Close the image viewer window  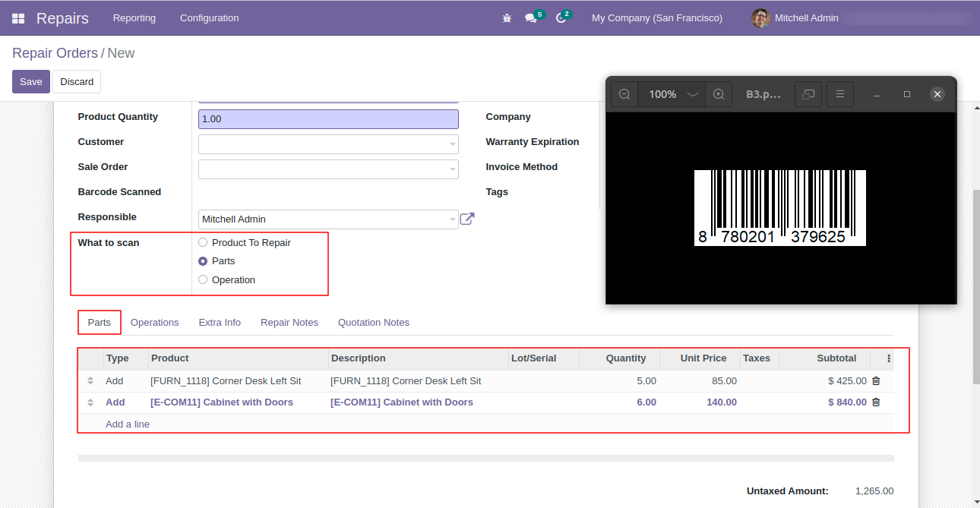(937, 94)
